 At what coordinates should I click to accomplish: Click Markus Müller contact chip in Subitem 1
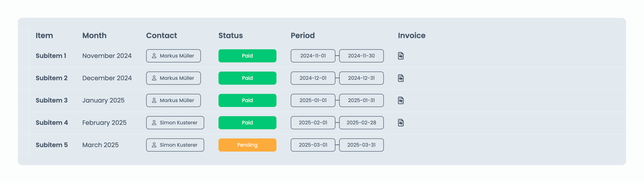(173, 56)
